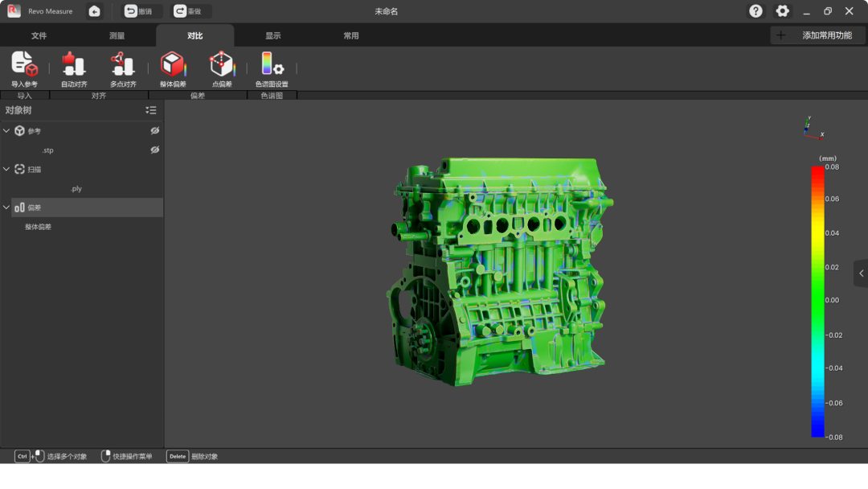This screenshot has width=868, height=489.
Task: Collapse the 扫描 tree node
Action: point(7,169)
